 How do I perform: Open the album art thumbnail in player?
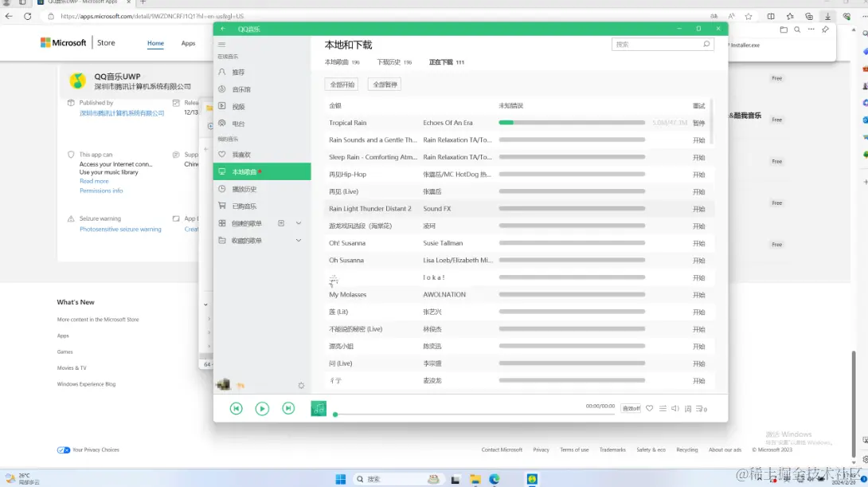click(319, 408)
